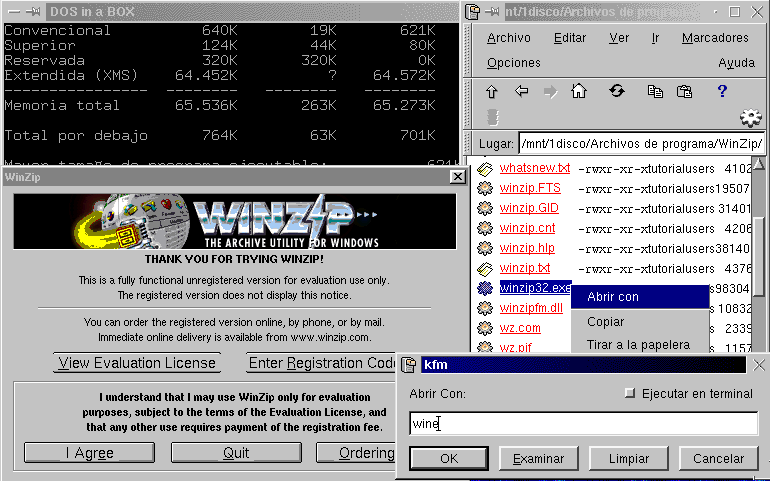Screen dimensions: 770x481
Task: Click View Evaluation License button
Action: pyautogui.click(x=137, y=363)
